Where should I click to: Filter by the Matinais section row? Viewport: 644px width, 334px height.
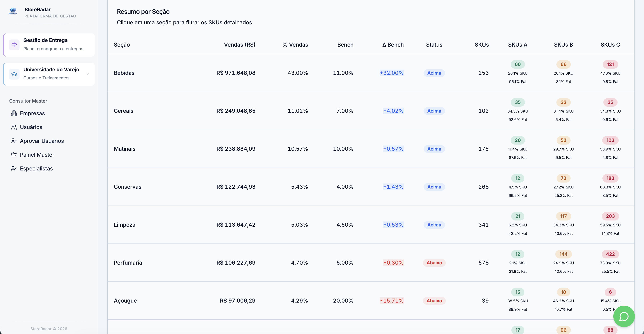(x=371, y=149)
